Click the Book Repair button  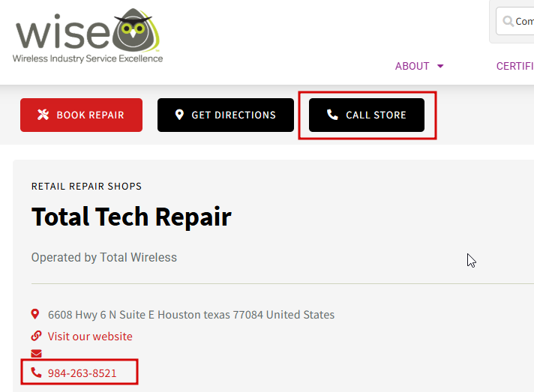point(82,115)
